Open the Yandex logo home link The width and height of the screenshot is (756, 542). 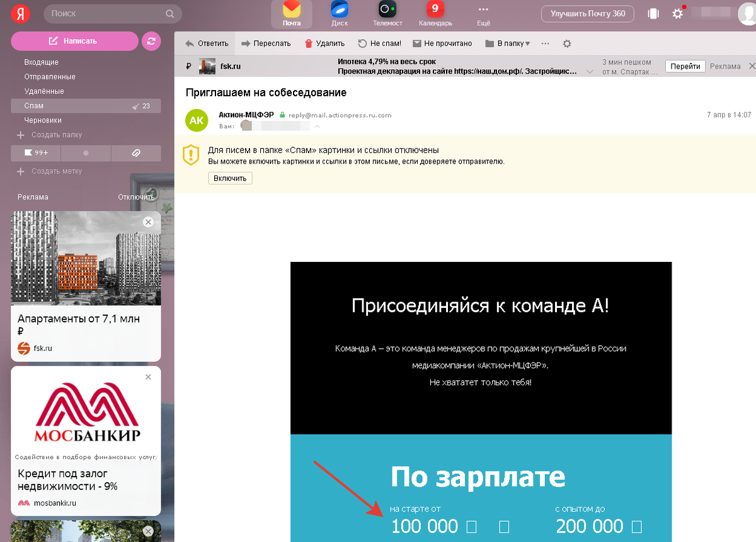click(x=20, y=13)
